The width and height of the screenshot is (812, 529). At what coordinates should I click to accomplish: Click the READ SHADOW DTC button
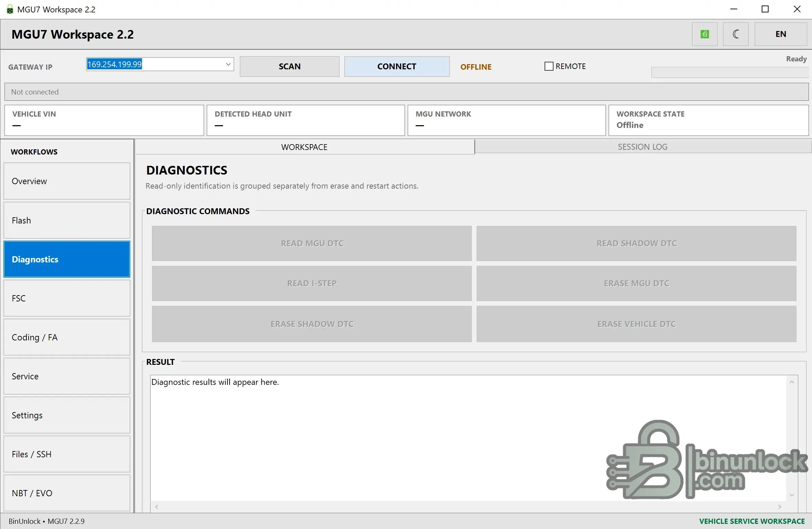[x=637, y=243]
